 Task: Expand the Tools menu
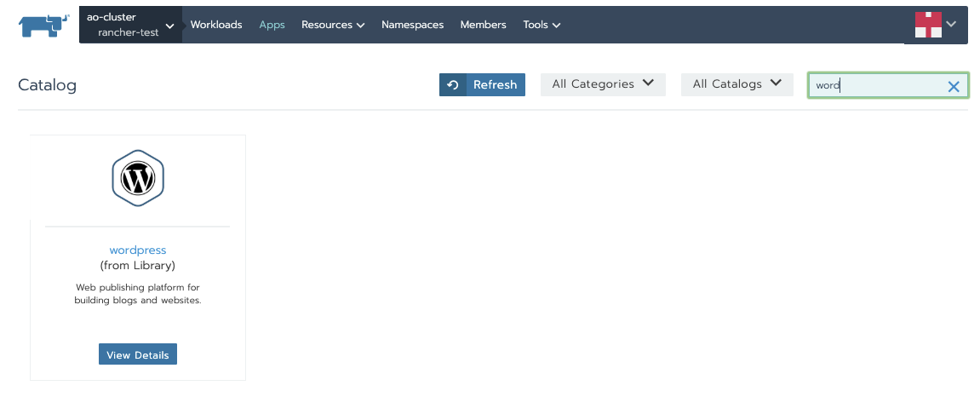tap(542, 25)
